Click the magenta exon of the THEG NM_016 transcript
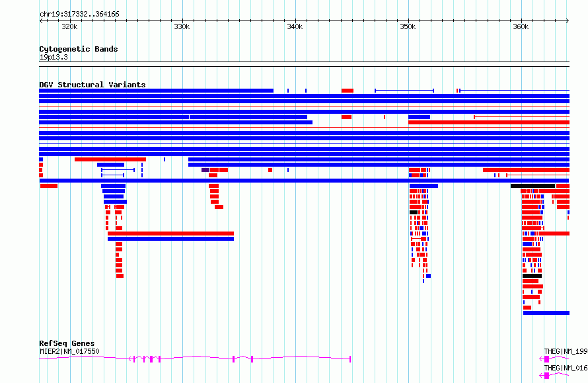The image size is (588, 383). (546, 376)
